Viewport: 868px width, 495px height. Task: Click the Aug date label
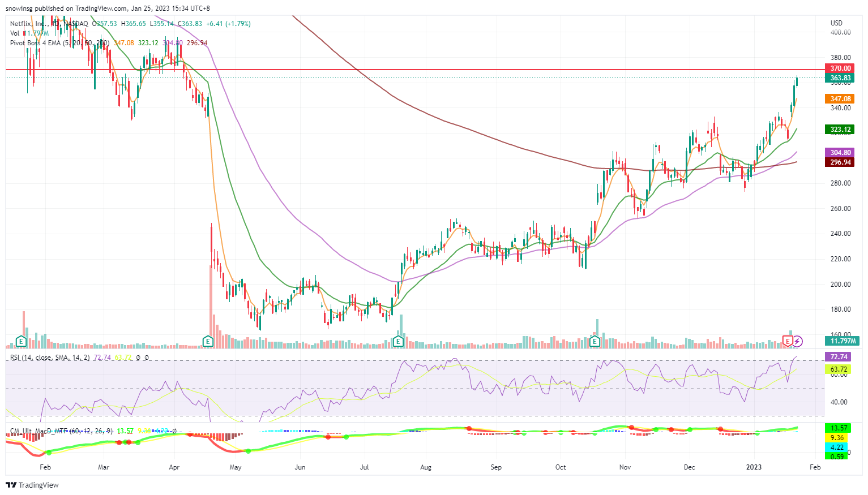pos(426,467)
